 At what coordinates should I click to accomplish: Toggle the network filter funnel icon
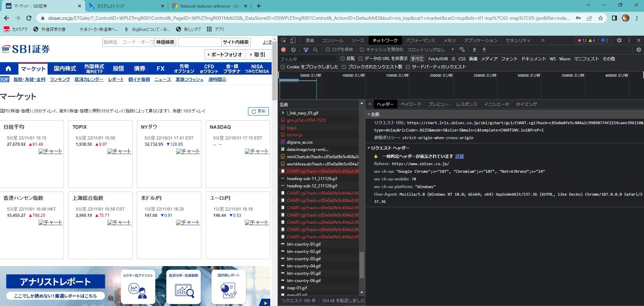point(306,50)
